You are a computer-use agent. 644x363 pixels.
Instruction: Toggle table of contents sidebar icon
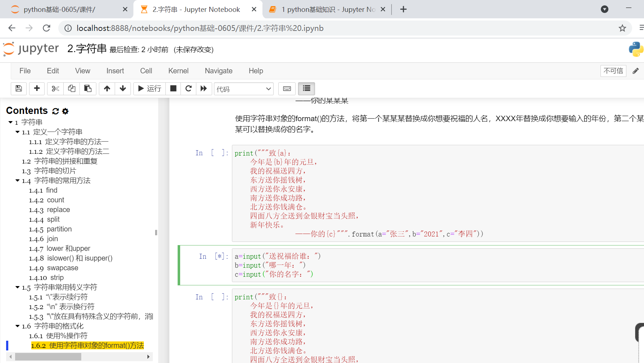click(306, 88)
